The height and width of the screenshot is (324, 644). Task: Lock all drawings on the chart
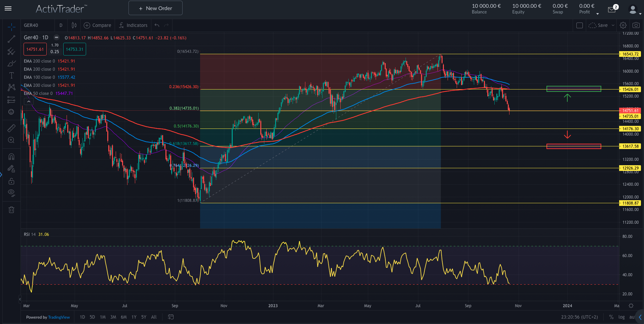click(11, 181)
